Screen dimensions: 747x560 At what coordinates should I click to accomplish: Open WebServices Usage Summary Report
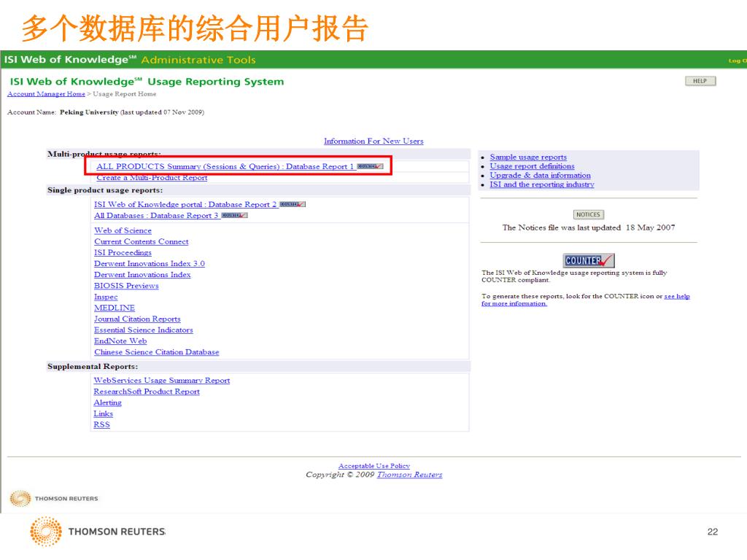(x=162, y=381)
